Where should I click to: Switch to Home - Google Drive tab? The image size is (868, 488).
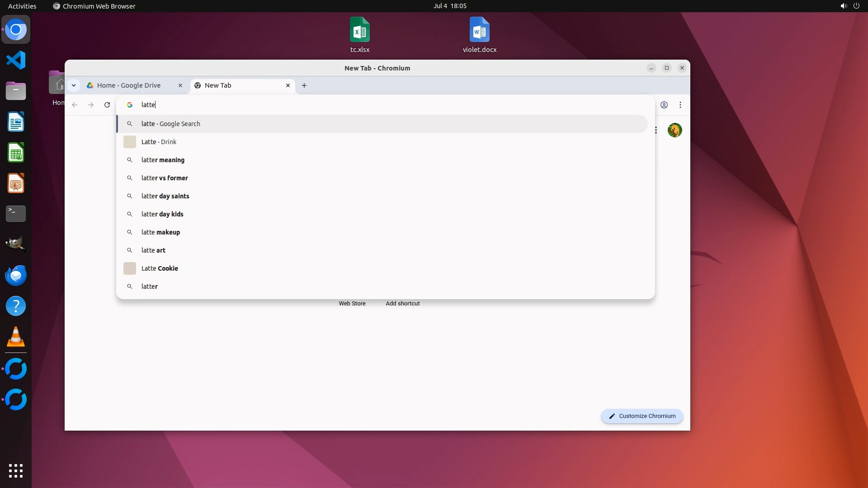(129, 85)
